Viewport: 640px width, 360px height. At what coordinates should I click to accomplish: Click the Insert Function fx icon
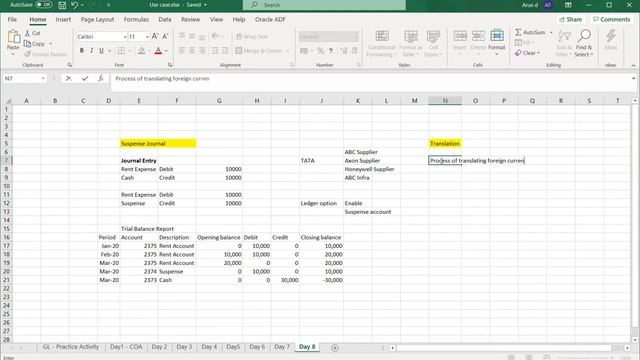100,78
